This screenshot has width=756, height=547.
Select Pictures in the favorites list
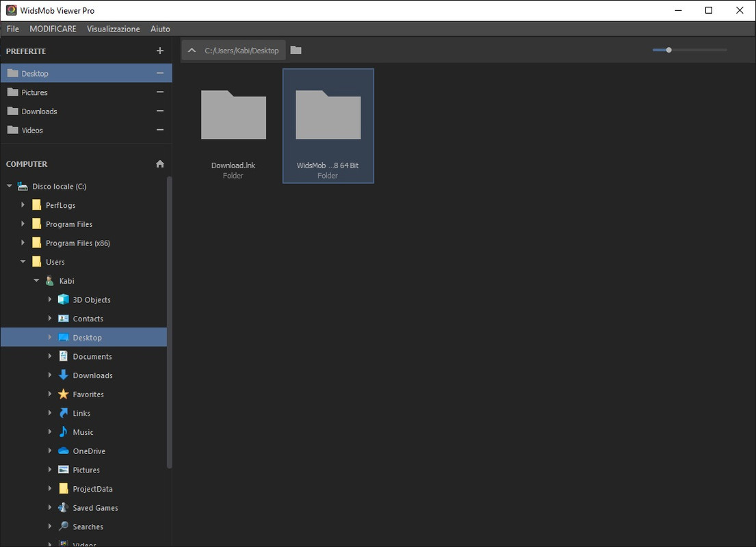pos(86,92)
